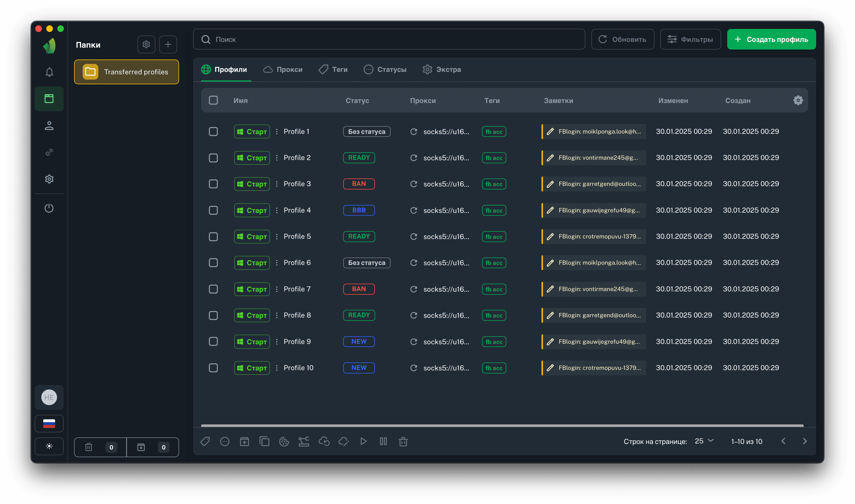Edit the note pencil for Profile 5
The image size is (855, 504).
point(550,236)
